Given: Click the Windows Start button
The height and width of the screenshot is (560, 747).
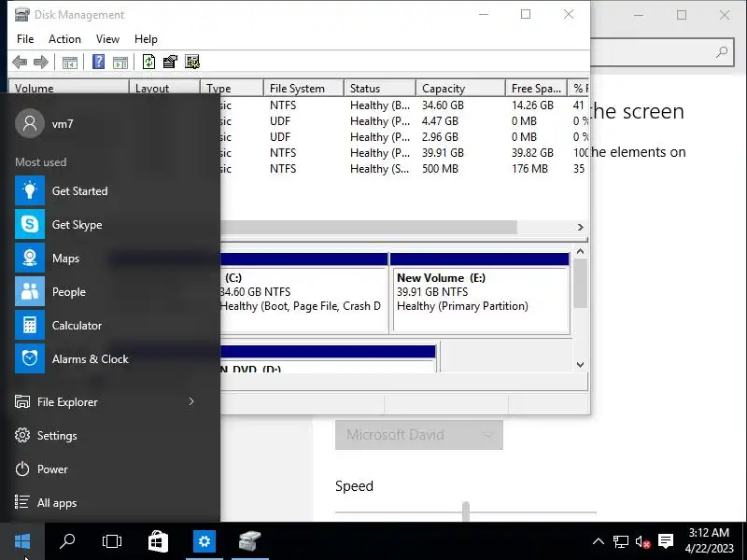Looking at the screenshot, I should pyautogui.click(x=22, y=541).
